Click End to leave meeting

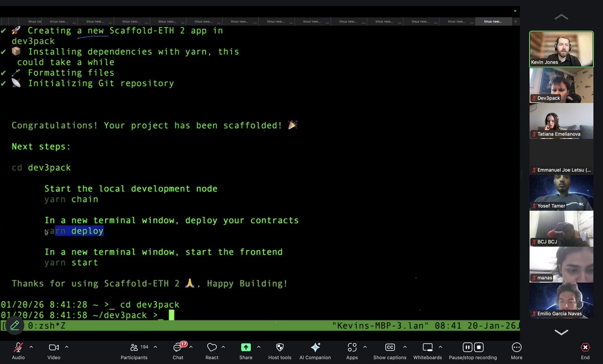[585, 347]
